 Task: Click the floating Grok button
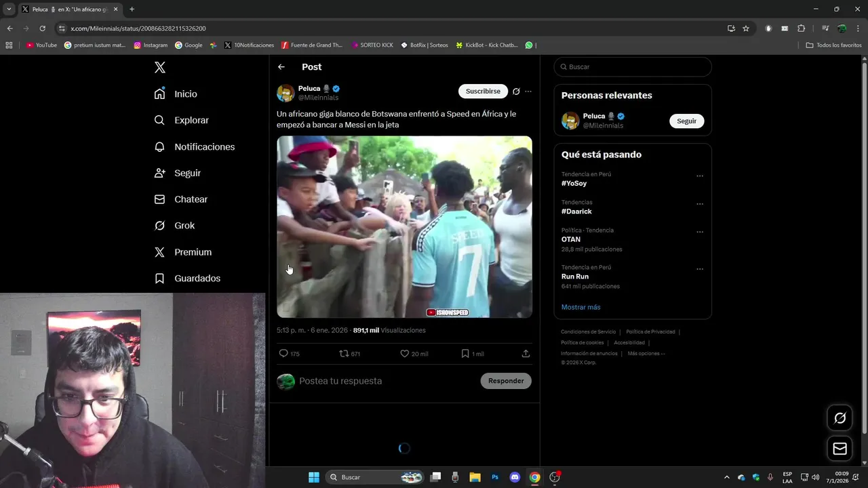tap(840, 418)
